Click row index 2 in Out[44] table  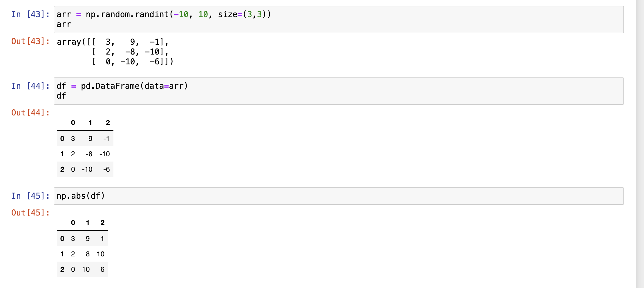click(62, 169)
